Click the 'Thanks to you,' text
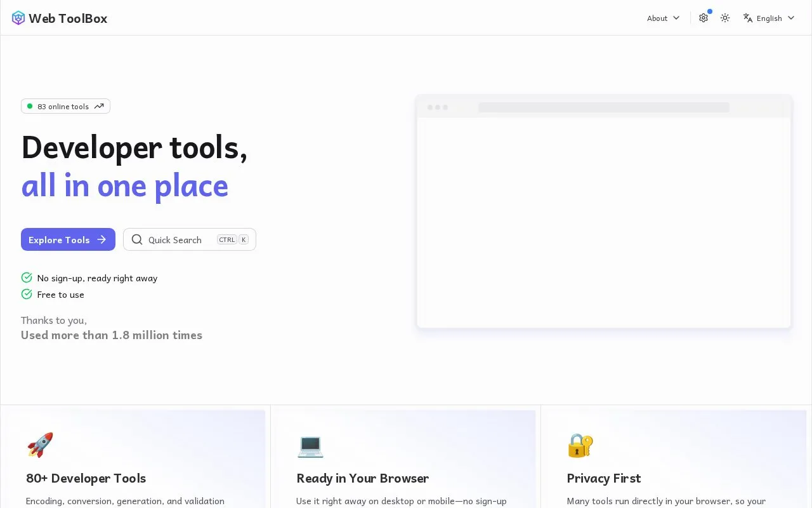 (54, 320)
